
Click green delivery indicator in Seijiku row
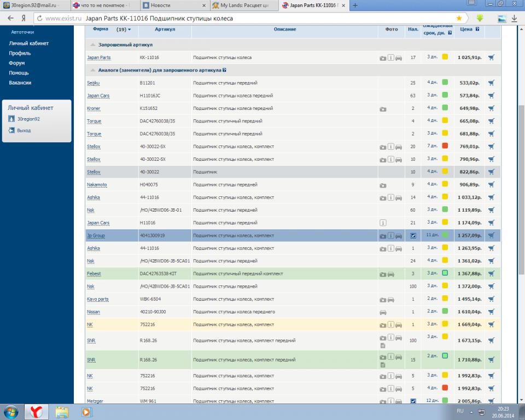pos(445,82)
